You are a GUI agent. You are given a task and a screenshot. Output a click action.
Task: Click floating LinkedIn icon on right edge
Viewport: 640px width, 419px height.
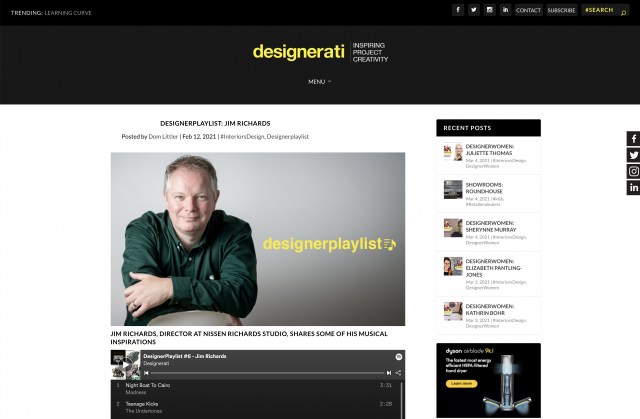(x=633, y=188)
